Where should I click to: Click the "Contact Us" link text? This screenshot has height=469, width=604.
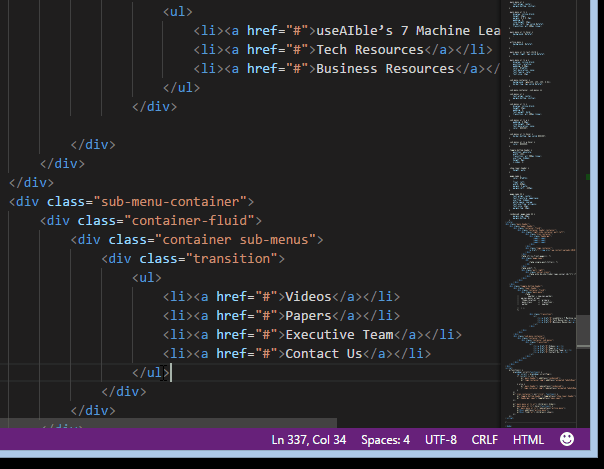(324, 354)
